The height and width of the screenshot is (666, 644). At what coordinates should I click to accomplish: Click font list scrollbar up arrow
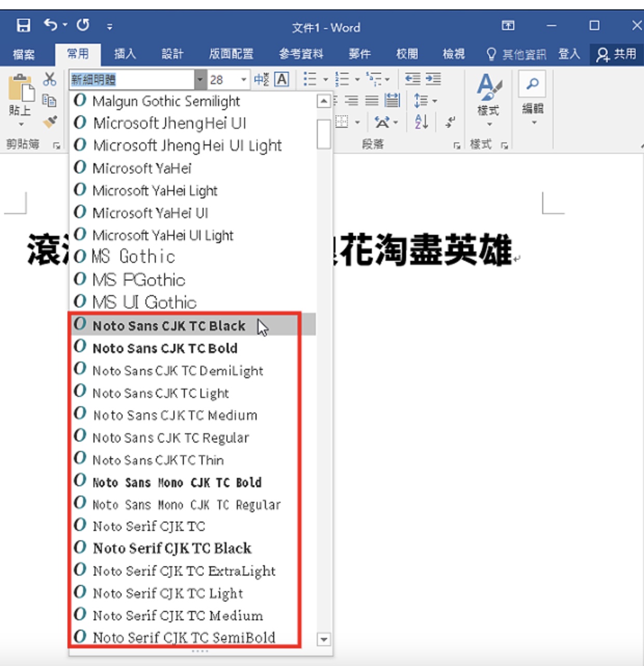coord(324,101)
